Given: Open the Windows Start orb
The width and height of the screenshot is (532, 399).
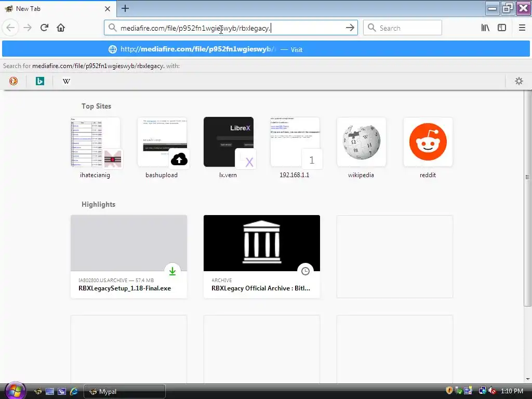Looking at the screenshot, I should 15,391.
